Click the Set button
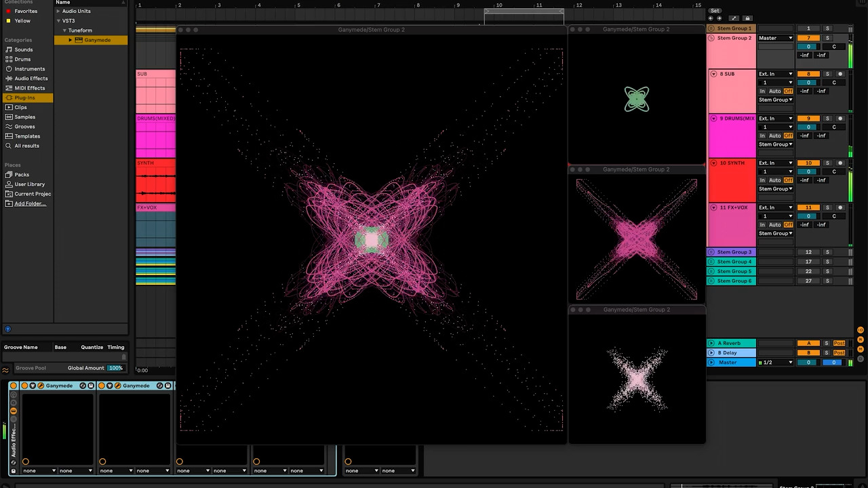Image resolution: width=868 pixels, height=488 pixels. pyautogui.click(x=715, y=11)
